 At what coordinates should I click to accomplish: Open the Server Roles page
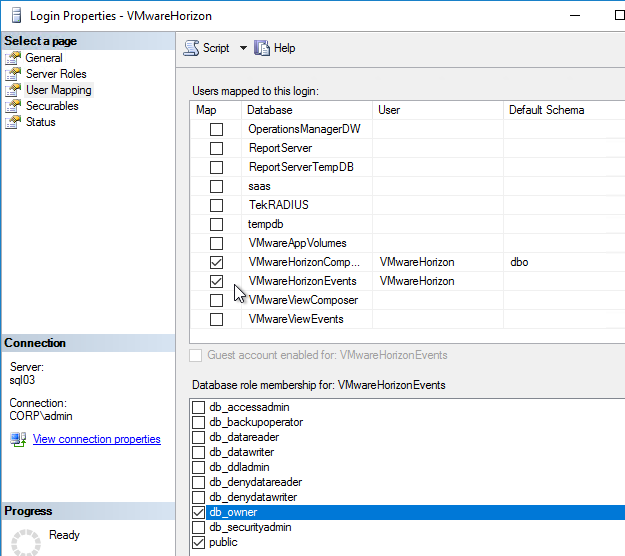coord(56,74)
